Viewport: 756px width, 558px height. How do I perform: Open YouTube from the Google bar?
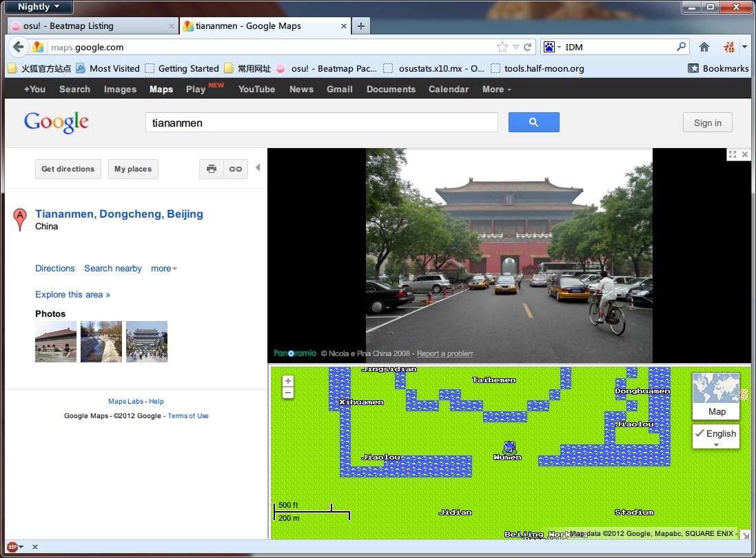pyautogui.click(x=256, y=89)
